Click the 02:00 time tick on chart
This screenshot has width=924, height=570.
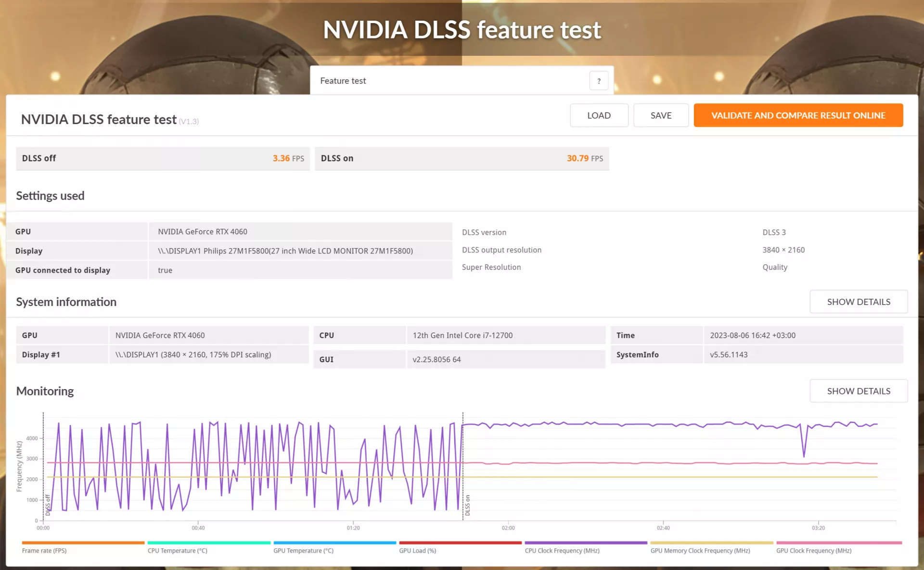(508, 528)
